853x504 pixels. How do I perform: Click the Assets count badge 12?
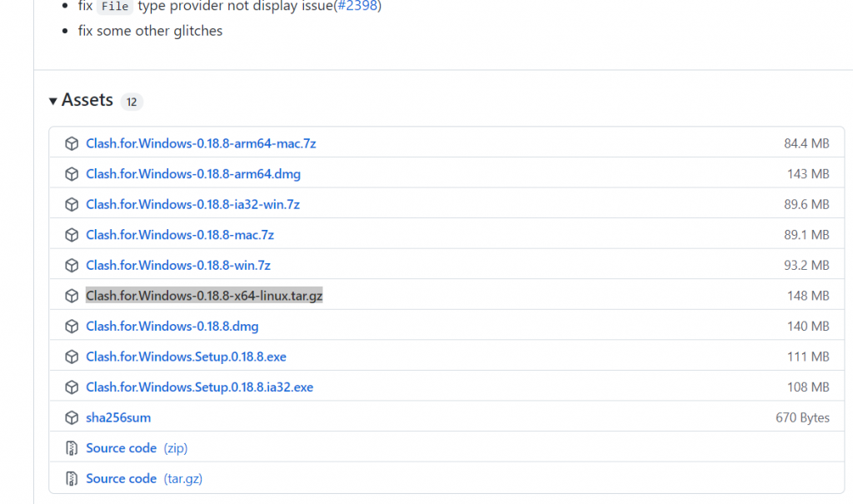(132, 102)
